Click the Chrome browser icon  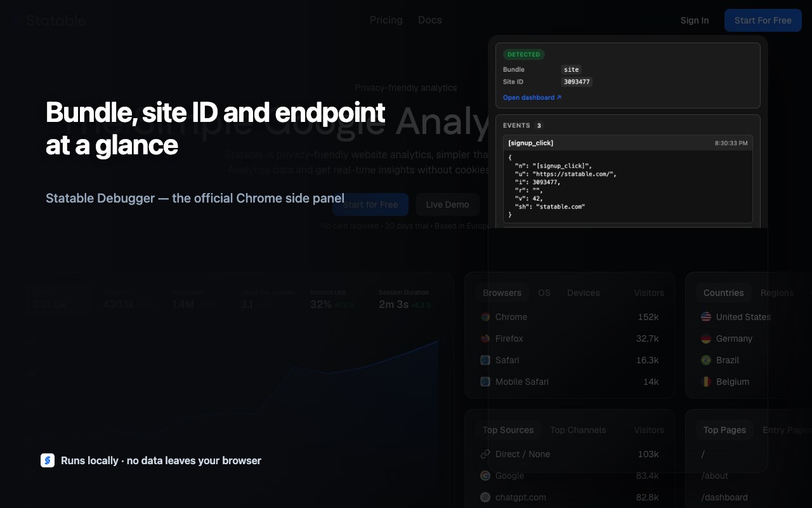485,317
